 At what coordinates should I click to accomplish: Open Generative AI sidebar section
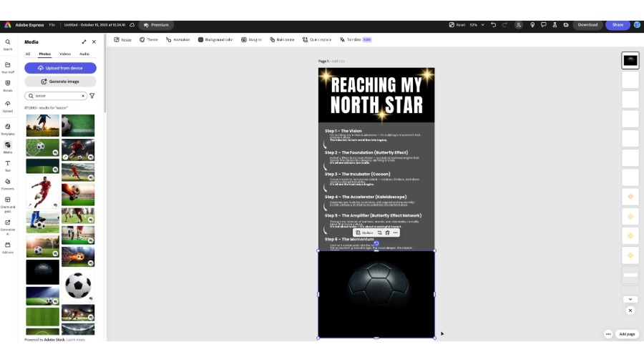pos(7,227)
